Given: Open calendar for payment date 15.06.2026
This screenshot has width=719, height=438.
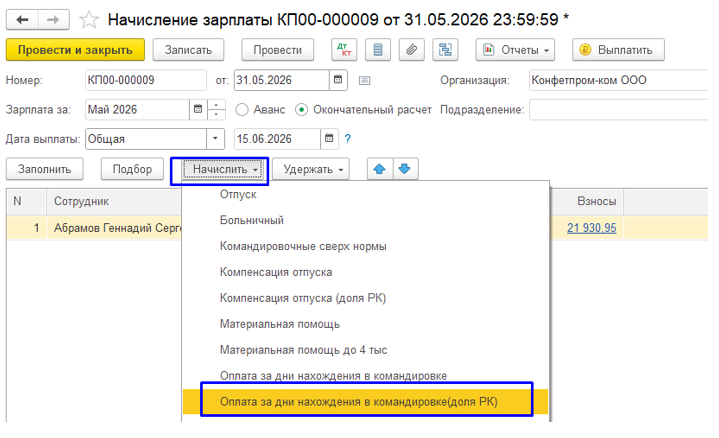Looking at the screenshot, I should pos(329,139).
